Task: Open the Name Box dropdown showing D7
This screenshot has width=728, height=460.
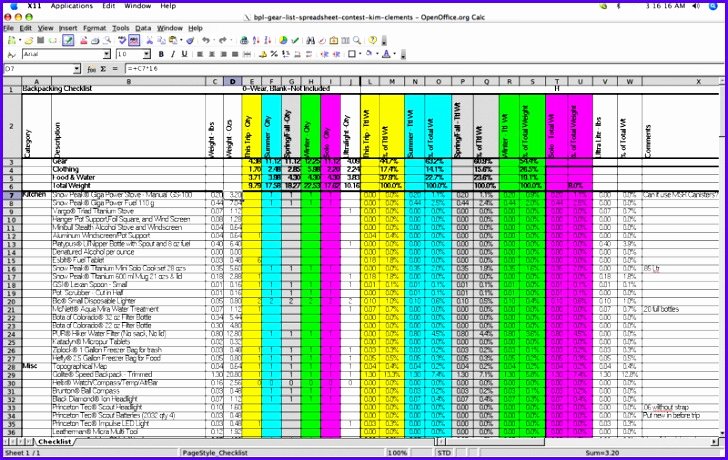Action: coord(77,69)
